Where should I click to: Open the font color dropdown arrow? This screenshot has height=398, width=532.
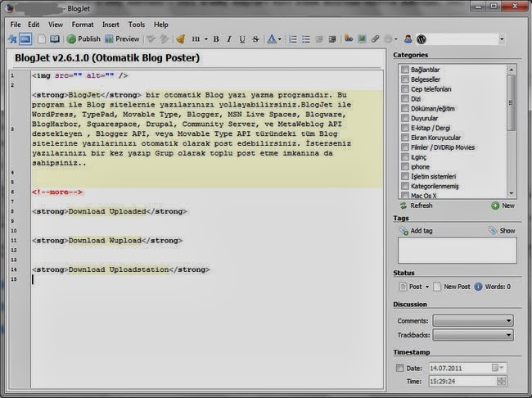click(x=280, y=39)
